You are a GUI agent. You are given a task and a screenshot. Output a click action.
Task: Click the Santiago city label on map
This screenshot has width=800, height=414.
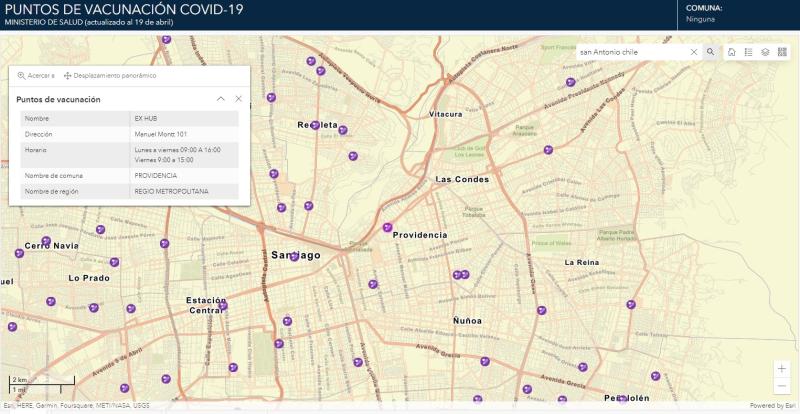(296, 255)
